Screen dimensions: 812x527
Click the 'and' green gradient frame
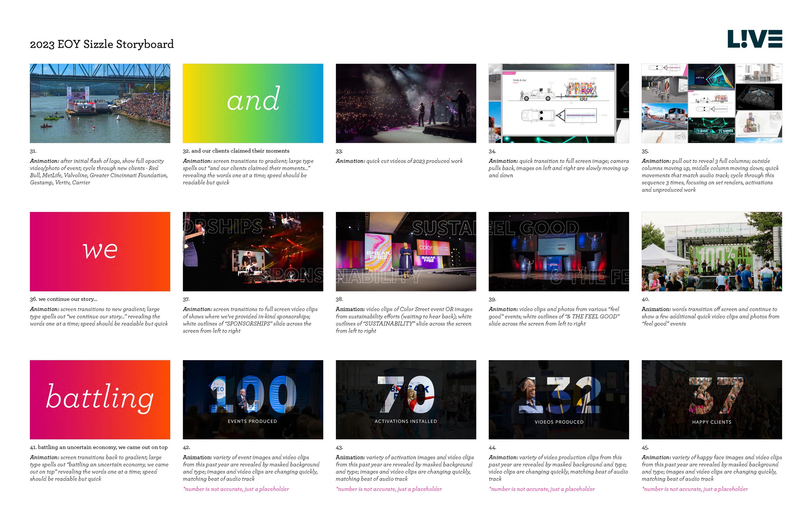(x=253, y=103)
